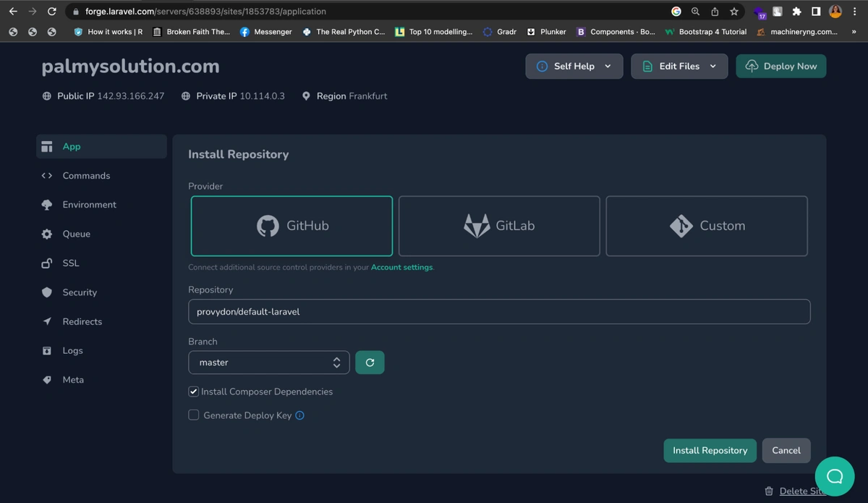This screenshot has height=503, width=868.
Task: Bookmark the page with the star icon
Action: coord(734,12)
